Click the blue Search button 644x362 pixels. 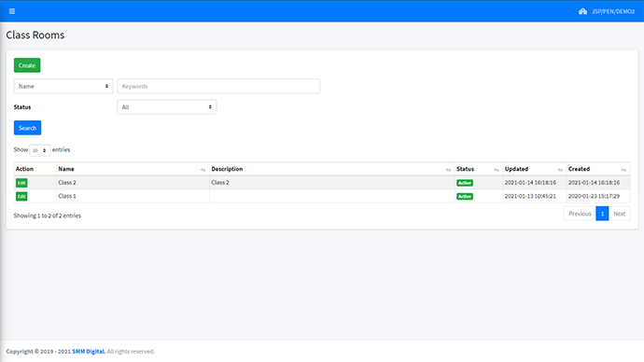pos(27,128)
